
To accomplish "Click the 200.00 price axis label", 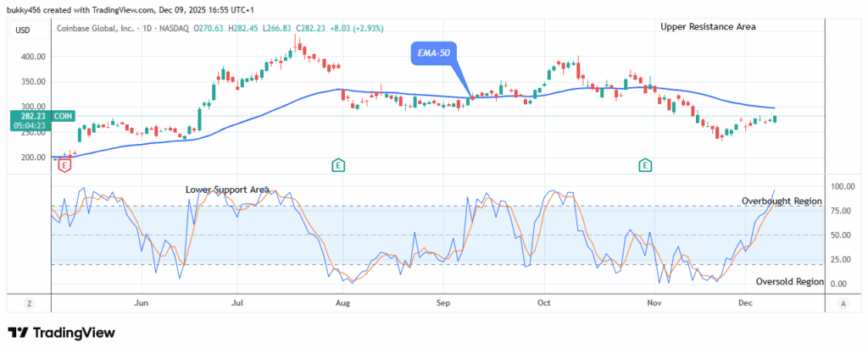I will tap(34, 157).
